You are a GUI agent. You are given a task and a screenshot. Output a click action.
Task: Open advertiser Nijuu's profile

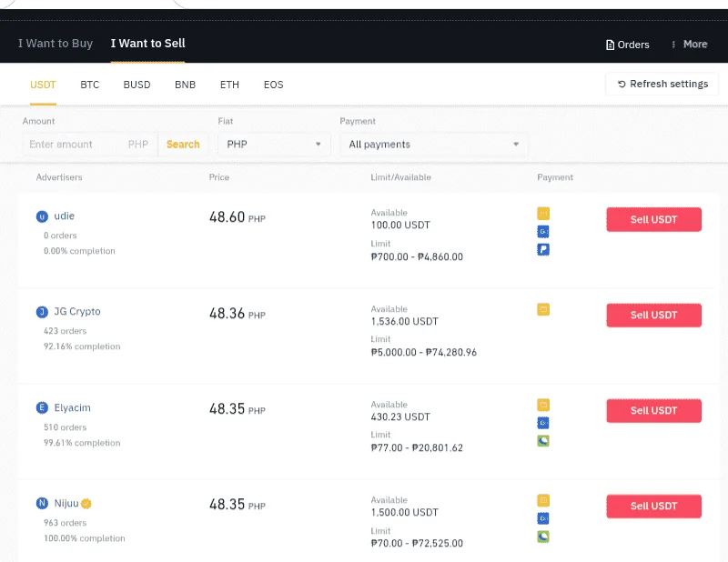(66, 504)
